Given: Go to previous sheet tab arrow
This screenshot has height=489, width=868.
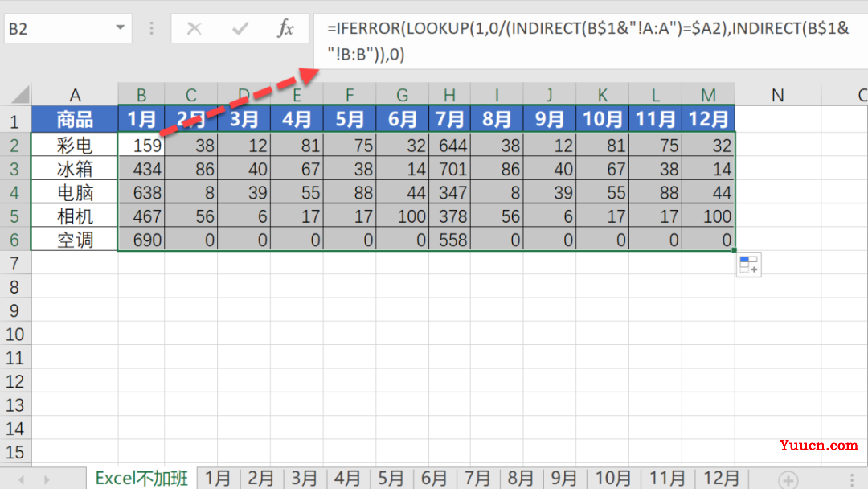Looking at the screenshot, I should tap(21, 479).
